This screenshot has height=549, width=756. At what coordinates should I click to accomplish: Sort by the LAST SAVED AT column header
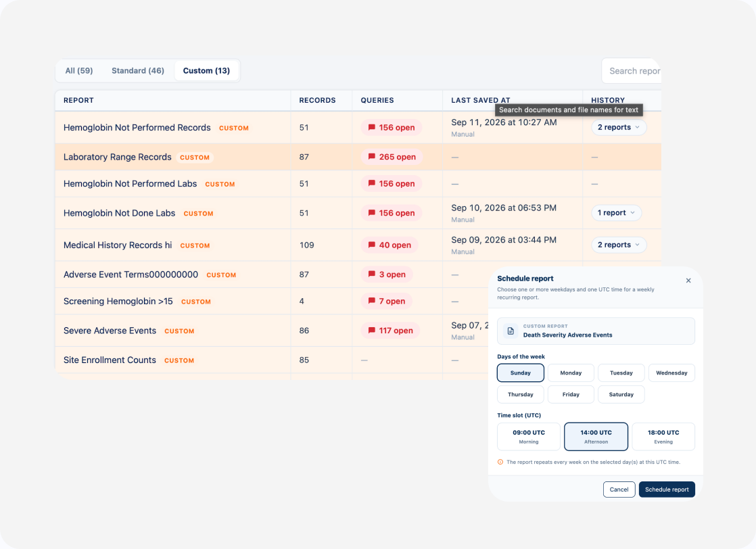tap(480, 100)
